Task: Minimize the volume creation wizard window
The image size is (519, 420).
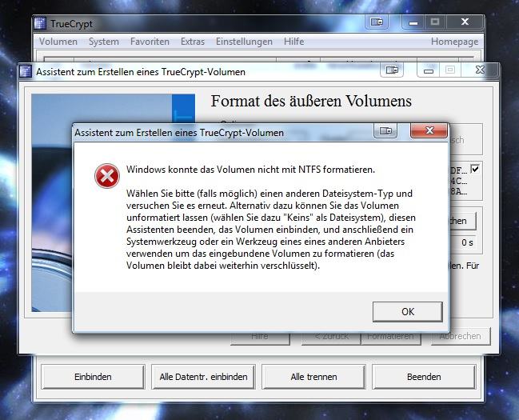Action: click(x=429, y=70)
